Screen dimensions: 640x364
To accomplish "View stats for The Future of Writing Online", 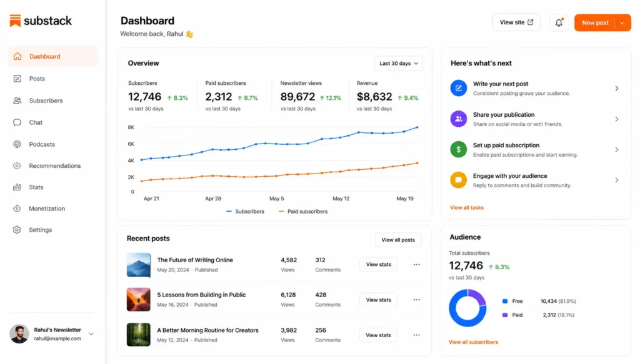I will pos(378,265).
